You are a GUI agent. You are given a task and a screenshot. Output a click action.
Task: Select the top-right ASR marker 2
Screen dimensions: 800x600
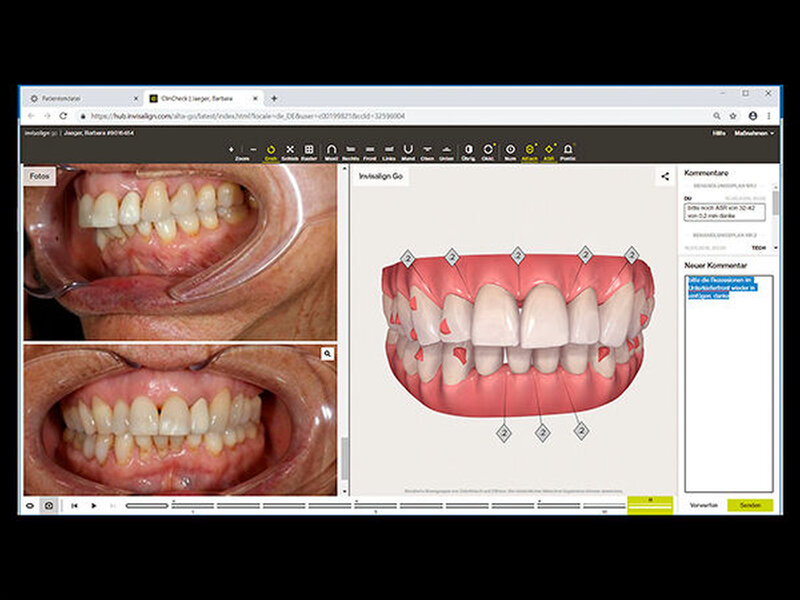click(632, 255)
